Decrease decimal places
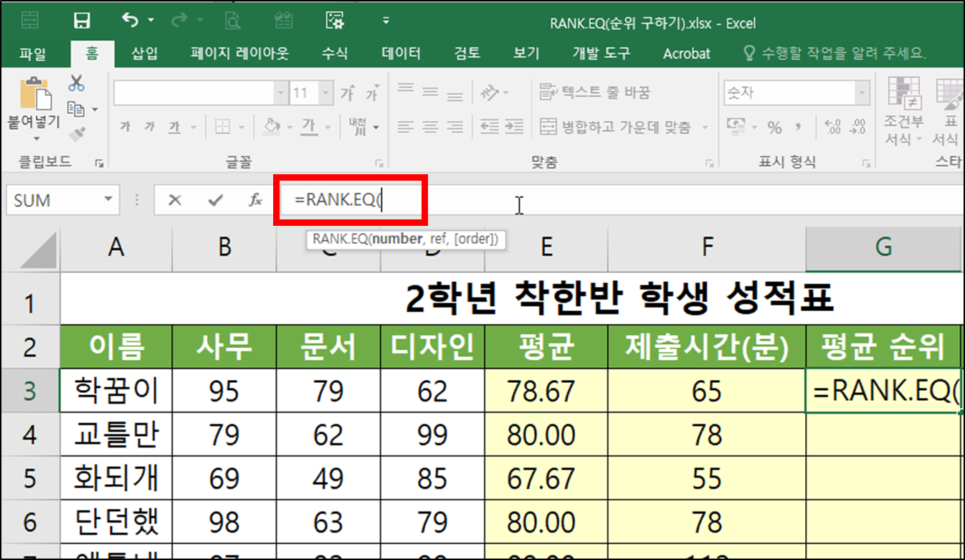965x560 pixels. (x=858, y=128)
